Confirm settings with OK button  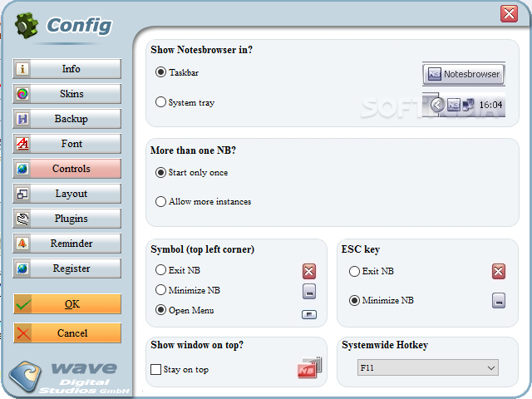point(67,304)
